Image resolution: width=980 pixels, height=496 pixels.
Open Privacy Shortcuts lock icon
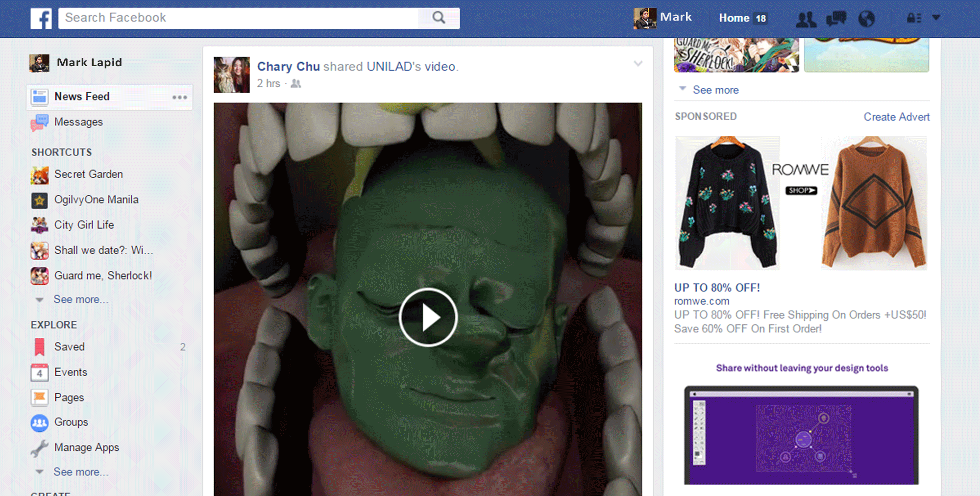914,18
